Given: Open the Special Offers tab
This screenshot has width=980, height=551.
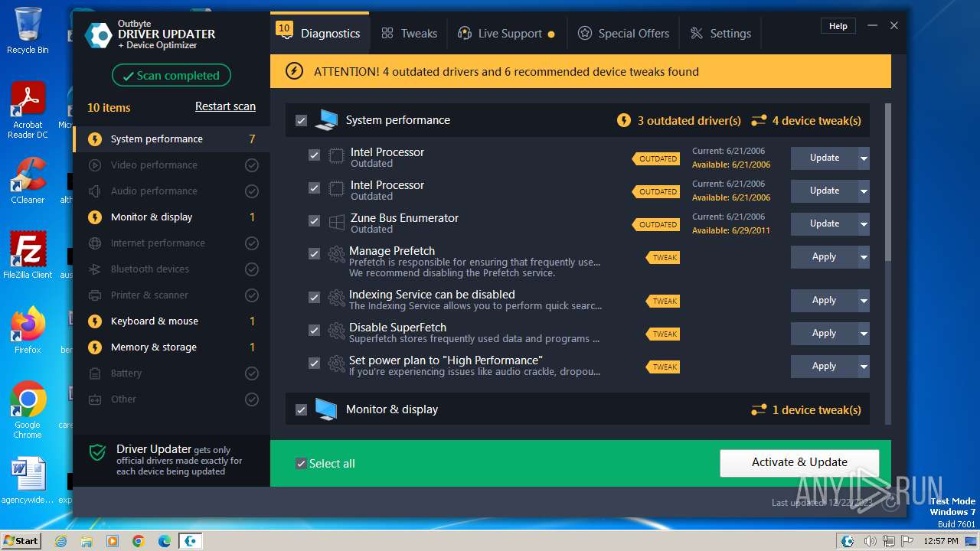Looking at the screenshot, I should coord(623,34).
